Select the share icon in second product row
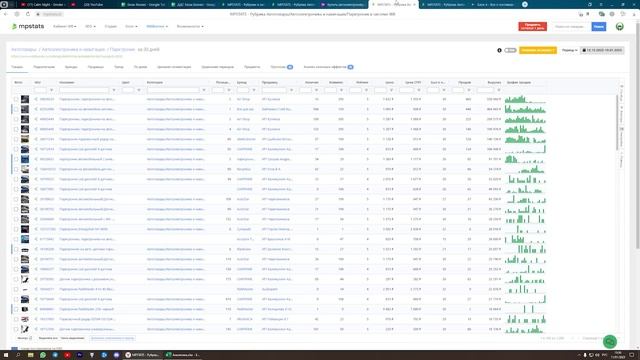The width and height of the screenshot is (640, 360). tap(36, 109)
